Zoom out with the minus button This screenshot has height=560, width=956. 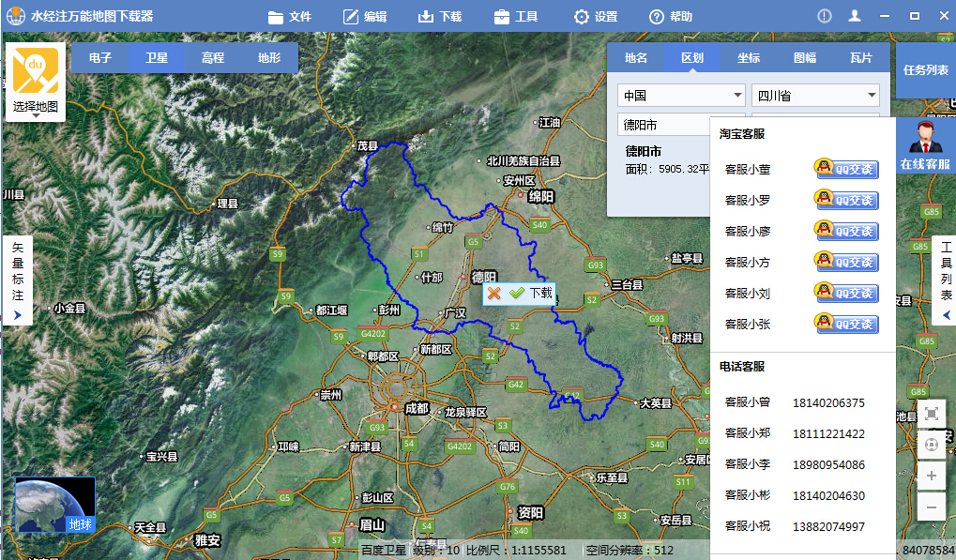click(x=931, y=507)
